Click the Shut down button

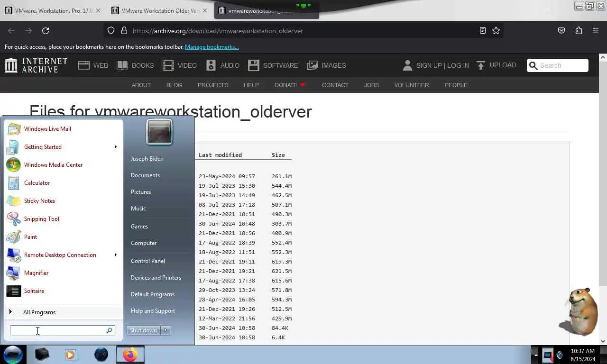pyautogui.click(x=143, y=330)
